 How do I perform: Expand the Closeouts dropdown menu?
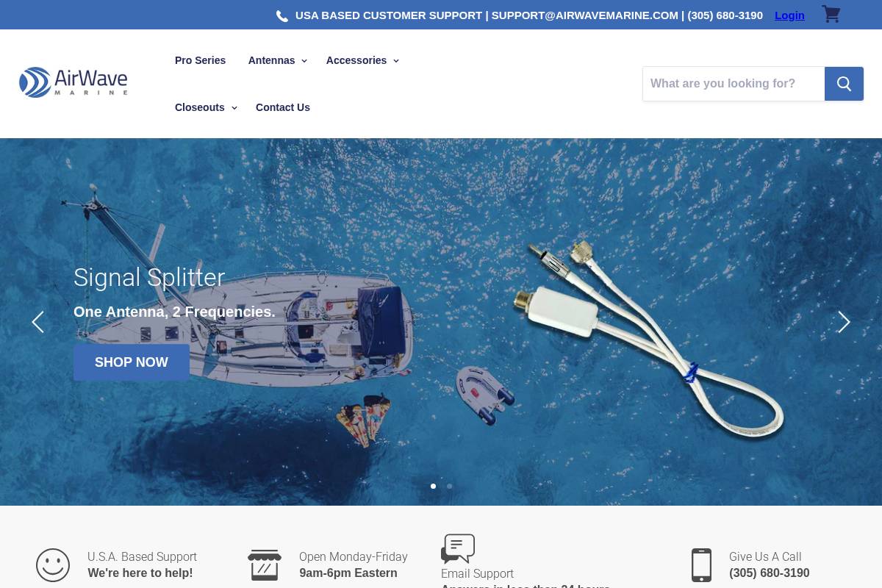(x=200, y=107)
